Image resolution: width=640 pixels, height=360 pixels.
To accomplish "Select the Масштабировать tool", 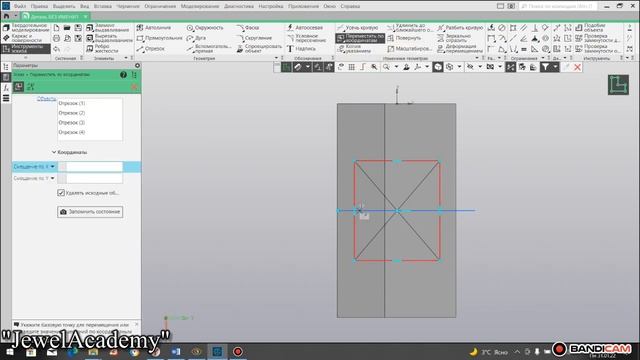I will 409,49.
